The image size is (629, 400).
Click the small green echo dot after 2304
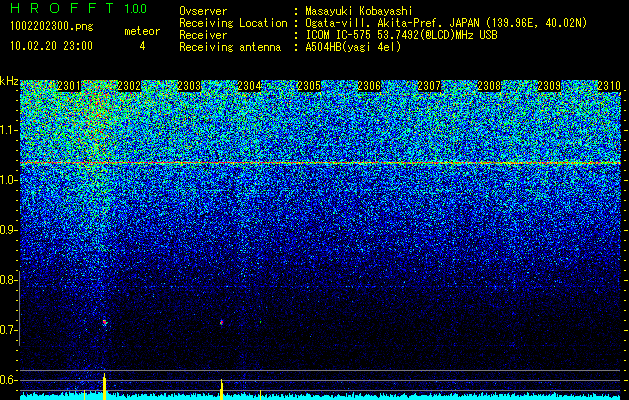(x=260, y=322)
